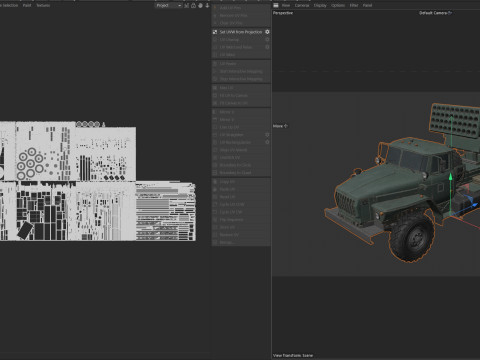The height and width of the screenshot is (360, 480).
Task: Click Start Interactive Mapping
Action: 241,71
